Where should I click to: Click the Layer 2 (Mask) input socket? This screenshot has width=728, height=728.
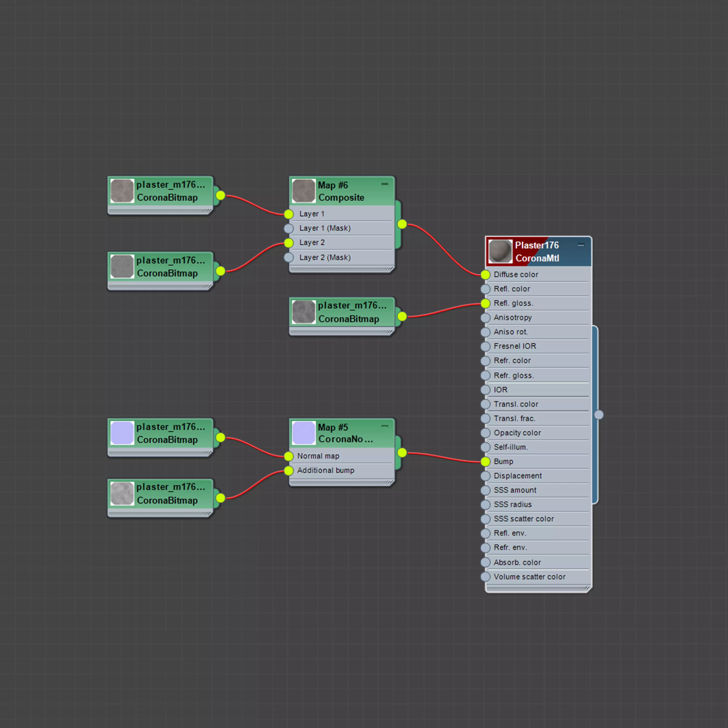pyautogui.click(x=289, y=257)
